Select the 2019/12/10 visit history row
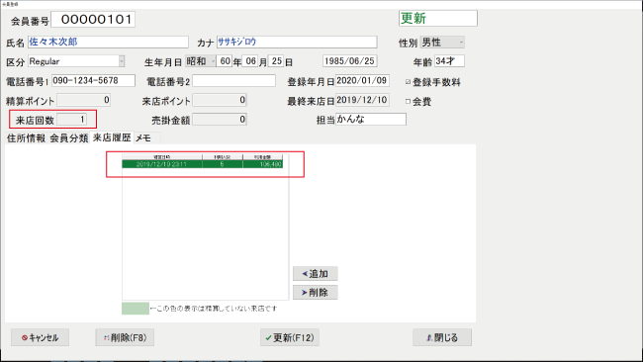The width and height of the screenshot is (644, 362). (x=203, y=164)
